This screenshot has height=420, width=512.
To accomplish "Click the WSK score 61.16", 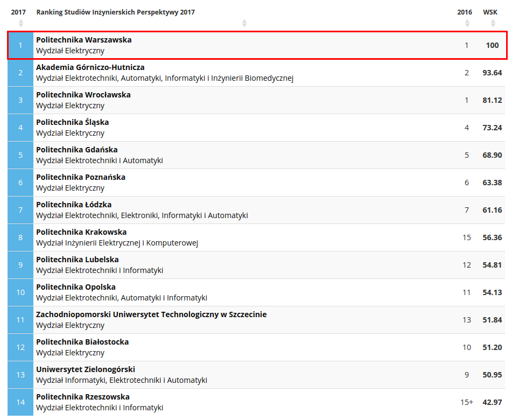I will [492, 209].
